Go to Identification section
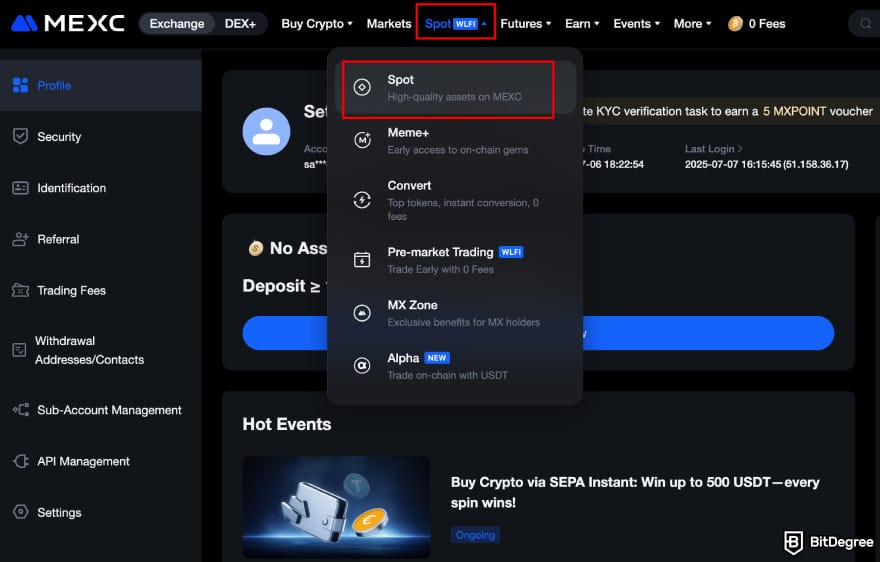The width and height of the screenshot is (880, 562). click(100, 188)
